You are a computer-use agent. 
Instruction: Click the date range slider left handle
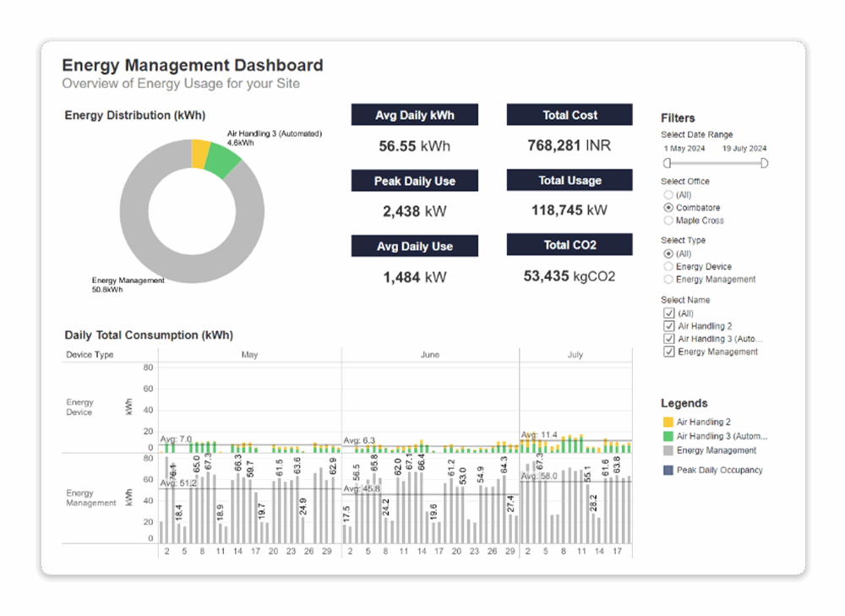pos(667,163)
